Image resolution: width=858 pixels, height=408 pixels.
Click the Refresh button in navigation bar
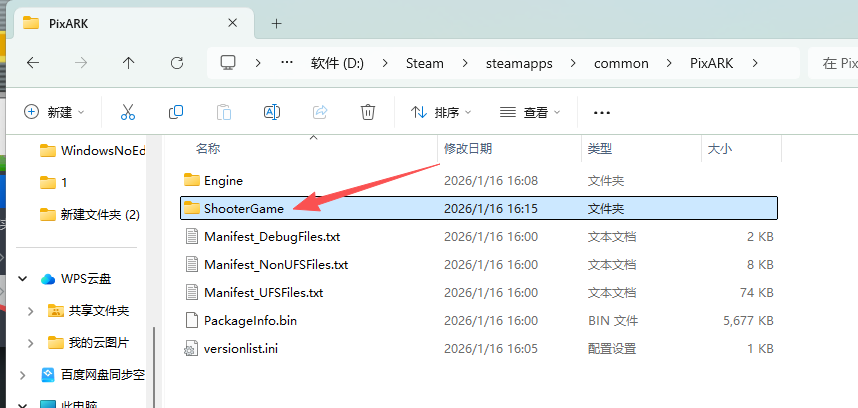click(177, 63)
